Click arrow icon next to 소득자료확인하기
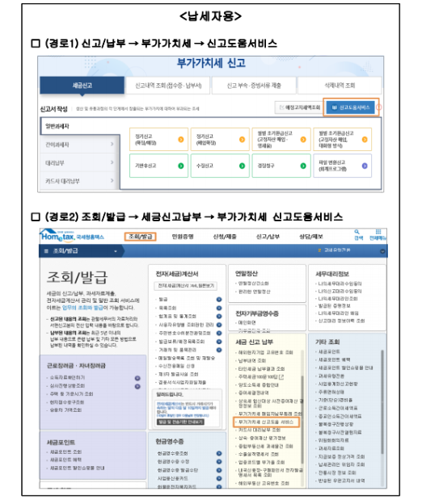The image size is (422, 504). (x=137, y=378)
